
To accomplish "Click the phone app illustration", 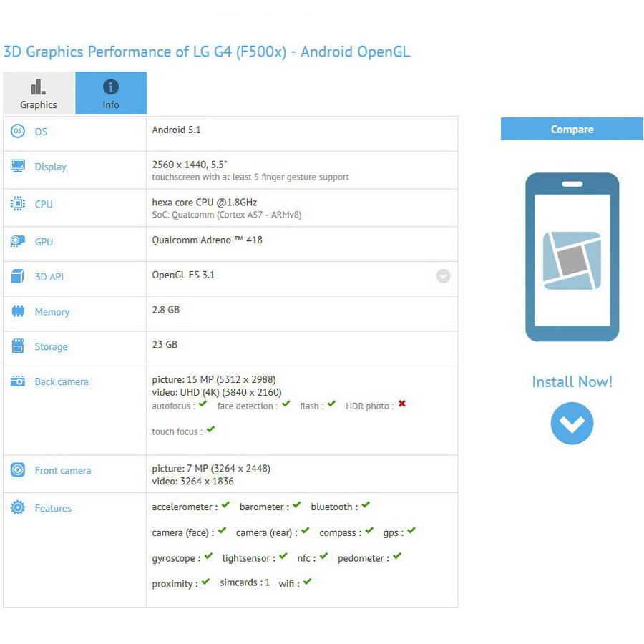I will point(572,257).
